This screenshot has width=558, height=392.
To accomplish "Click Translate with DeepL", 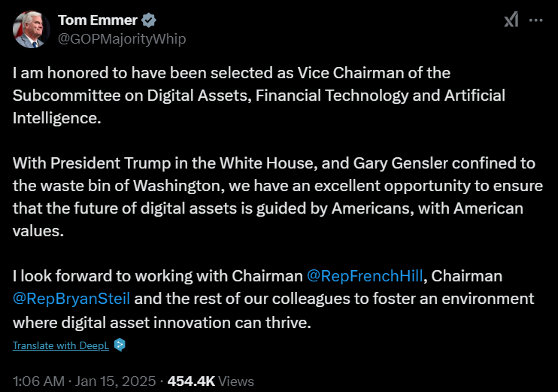I will coord(60,345).
